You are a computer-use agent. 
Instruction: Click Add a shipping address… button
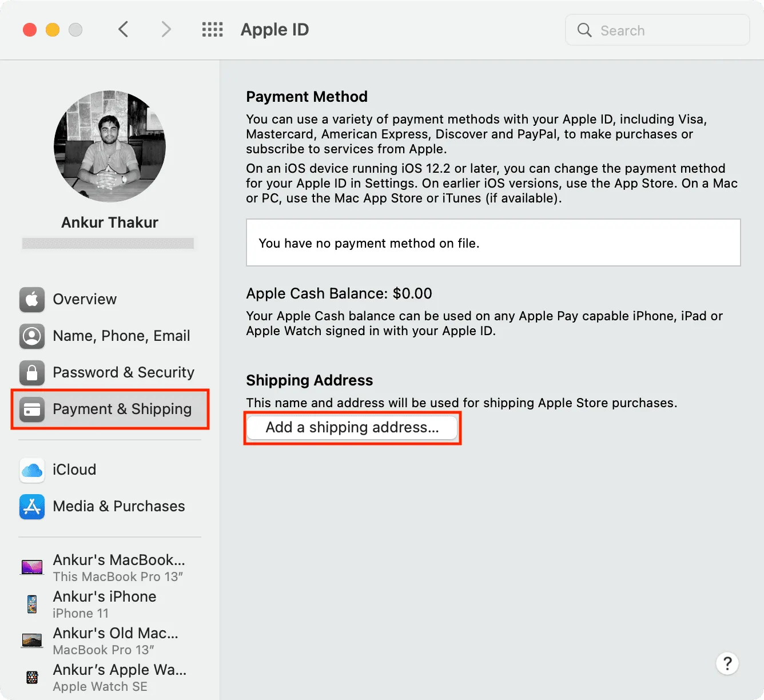pyautogui.click(x=352, y=428)
